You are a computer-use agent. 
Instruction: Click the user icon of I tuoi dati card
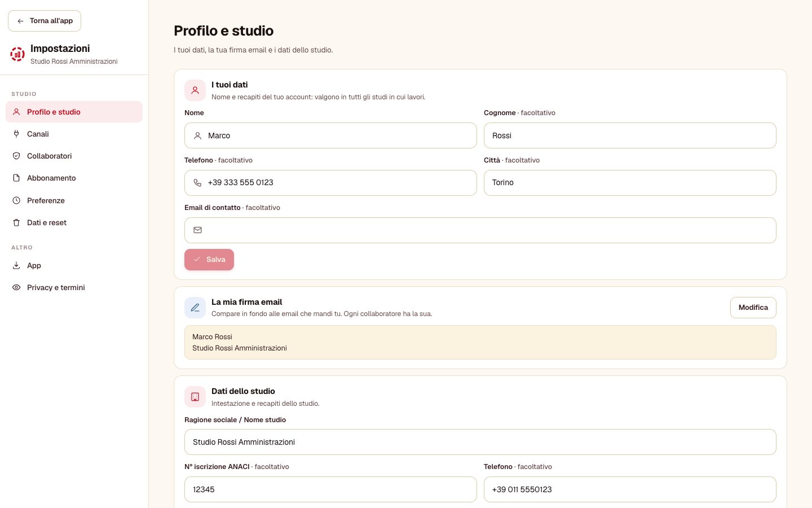[195, 90]
